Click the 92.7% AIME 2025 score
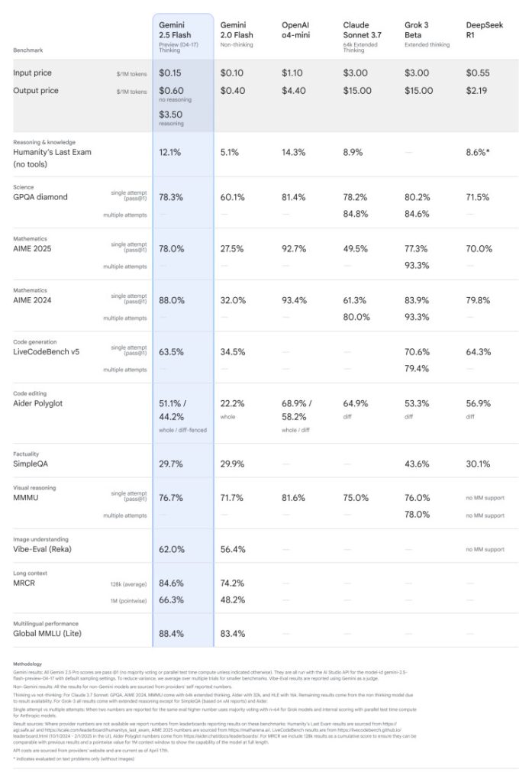This screenshot has width=532, height=782. pos(294,248)
